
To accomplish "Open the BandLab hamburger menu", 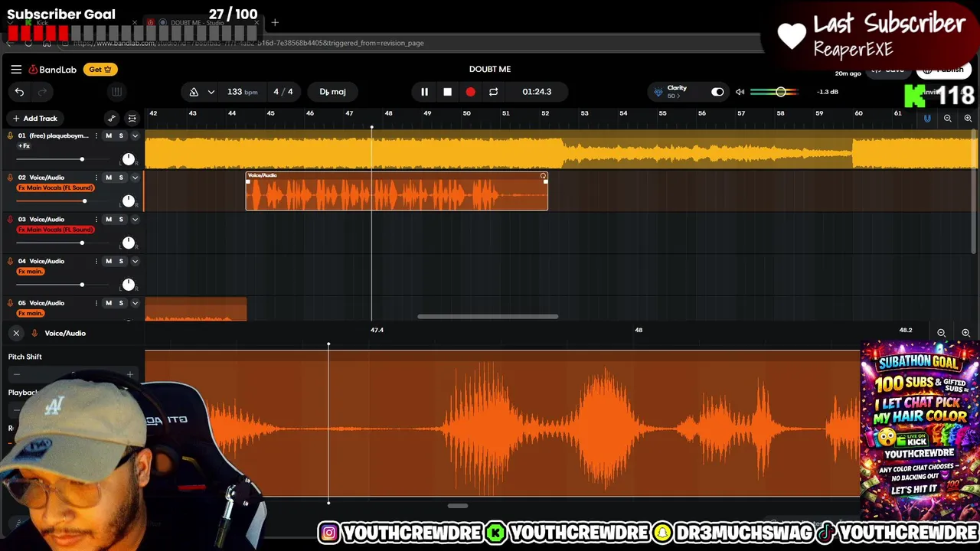I will (16, 69).
